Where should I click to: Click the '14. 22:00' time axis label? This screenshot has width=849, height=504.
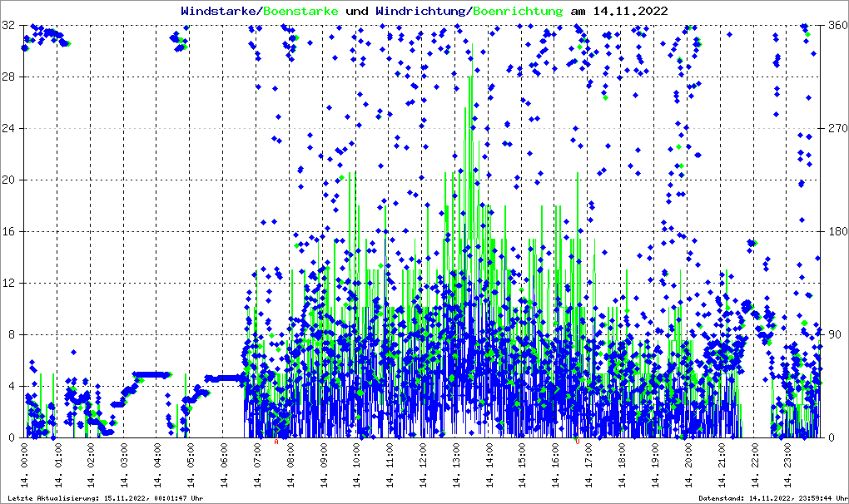[754, 465]
